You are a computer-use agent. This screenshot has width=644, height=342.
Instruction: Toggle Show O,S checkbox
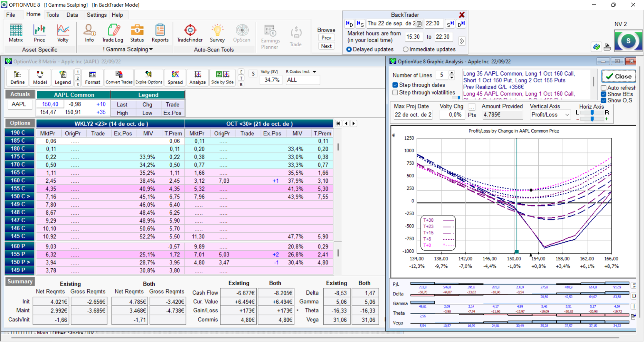604,100
